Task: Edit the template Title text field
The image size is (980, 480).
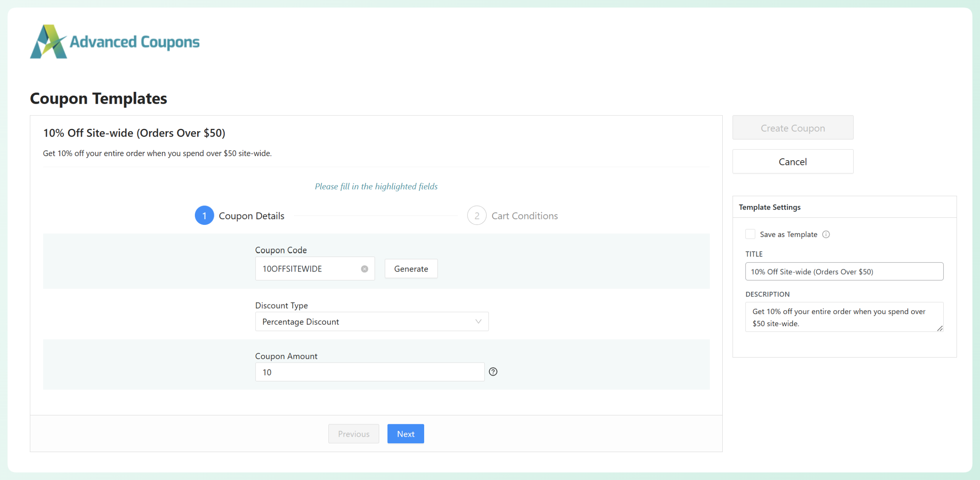Action: 844,272
